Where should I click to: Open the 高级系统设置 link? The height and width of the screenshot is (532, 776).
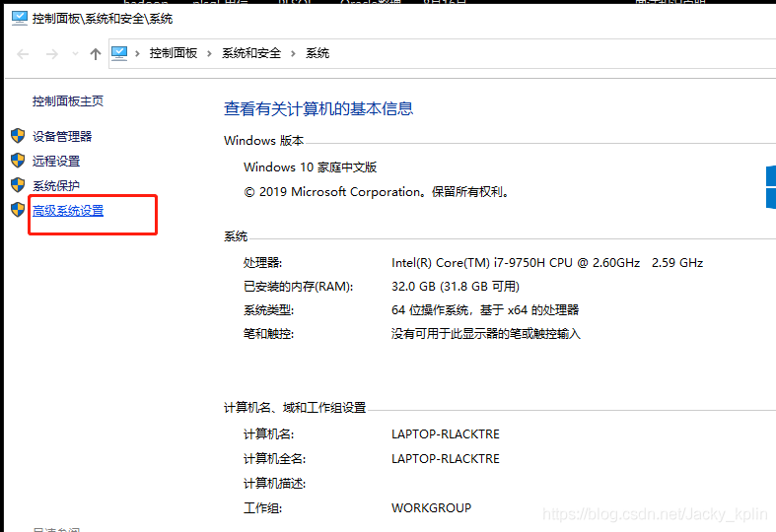(68, 211)
